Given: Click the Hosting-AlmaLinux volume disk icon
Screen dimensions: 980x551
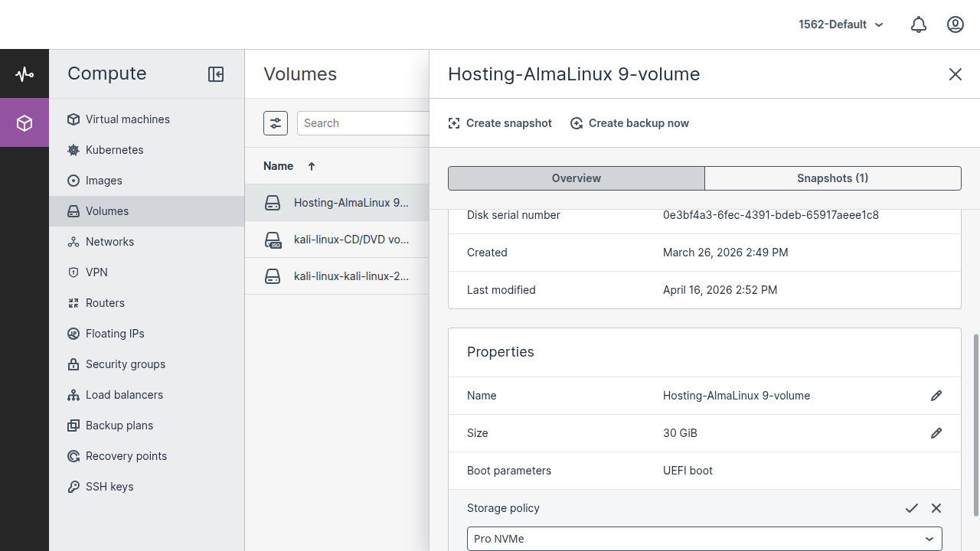Looking at the screenshot, I should pyautogui.click(x=273, y=203).
